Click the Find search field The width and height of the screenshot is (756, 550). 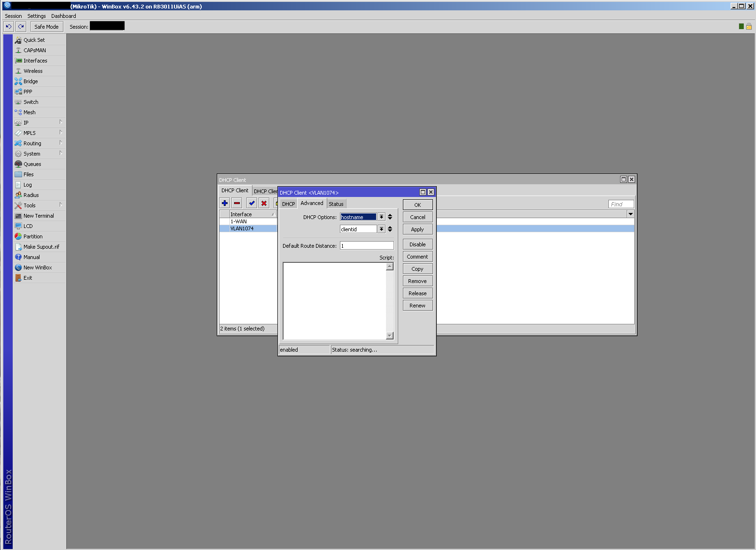(621, 204)
